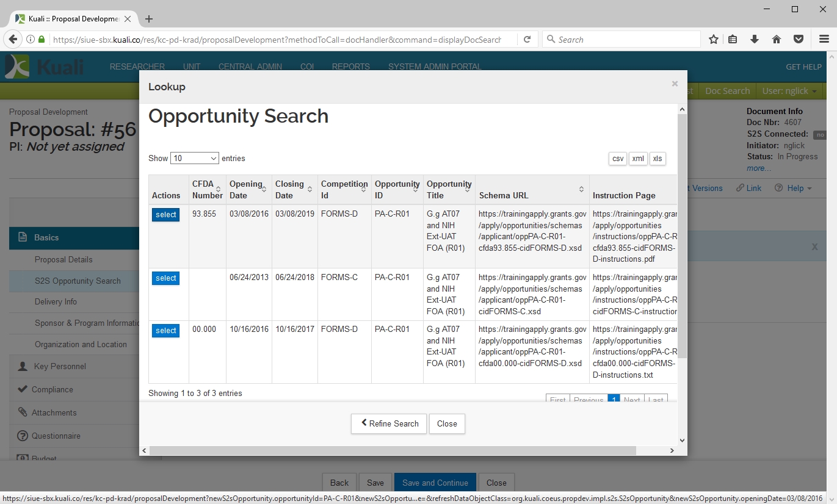Export results as xls
The image size is (837, 504).
(657, 159)
